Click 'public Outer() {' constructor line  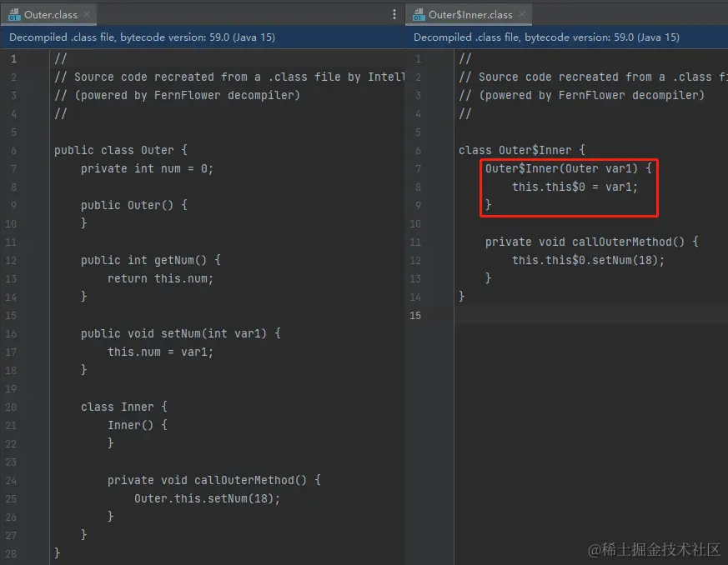133,205
